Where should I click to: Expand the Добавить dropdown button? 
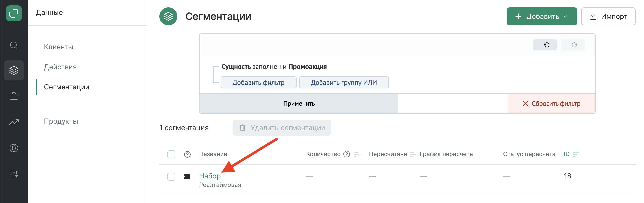pos(541,16)
